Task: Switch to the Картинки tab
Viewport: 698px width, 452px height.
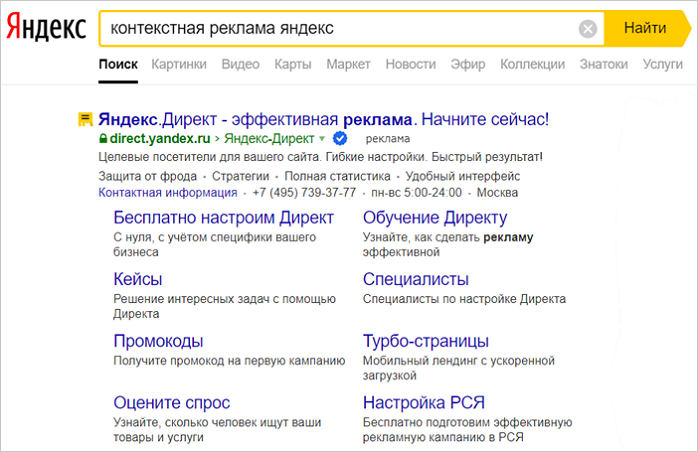Action: click(x=179, y=64)
